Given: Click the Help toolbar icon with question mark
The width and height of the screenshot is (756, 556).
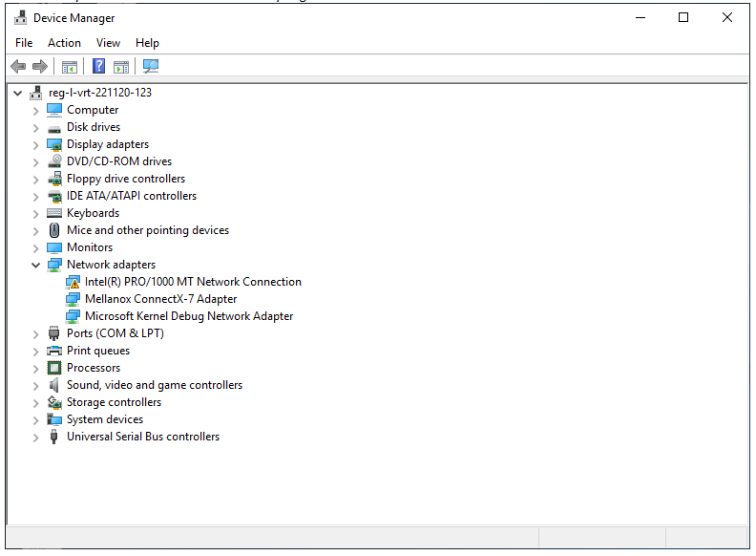Looking at the screenshot, I should click(x=98, y=66).
